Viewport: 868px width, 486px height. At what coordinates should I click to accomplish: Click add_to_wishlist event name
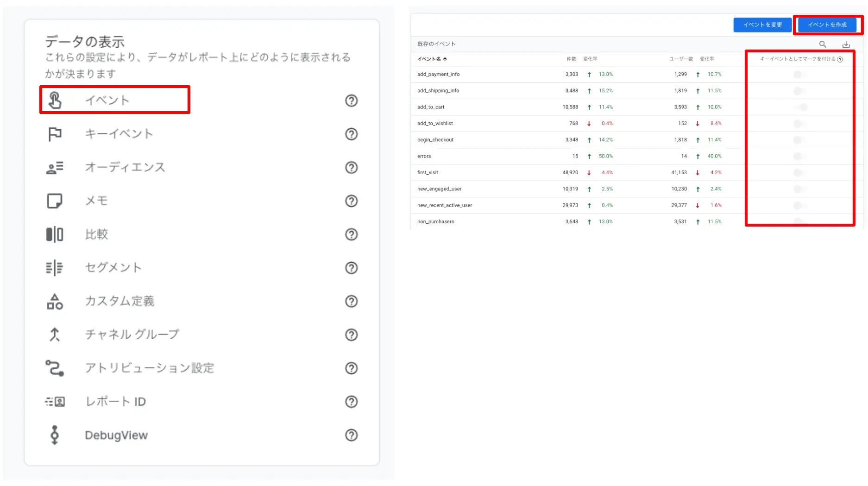[435, 123]
